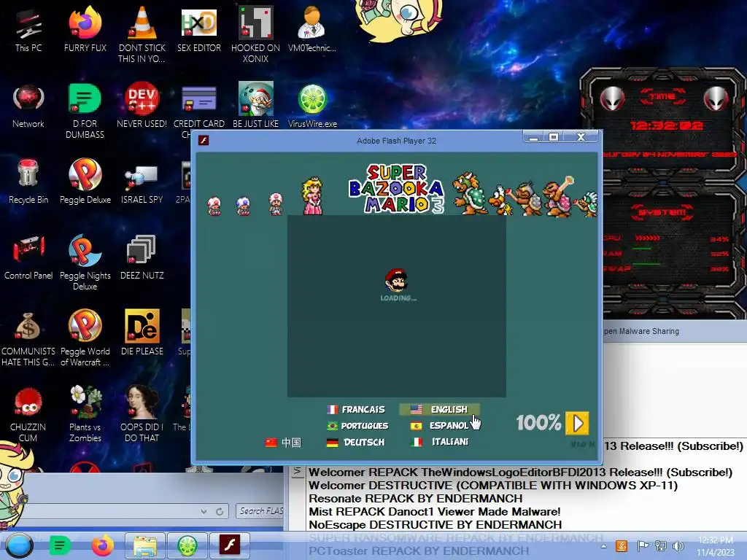Open the COMMUNISTS HATE THIS money bag icon
Viewport: 747px width, 560px height.
[x=28, y=338]
